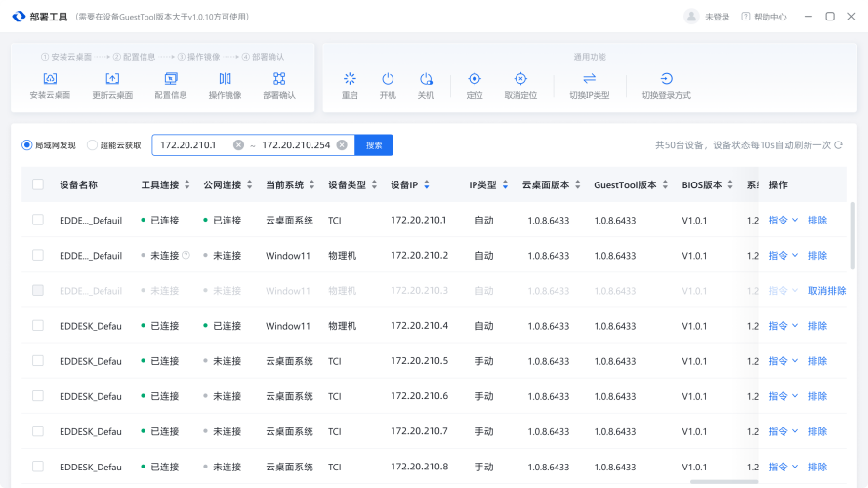Click the 定位 locate icon
Image resolution: width=868 pixels, height=488 pixels.
(475, 79)
